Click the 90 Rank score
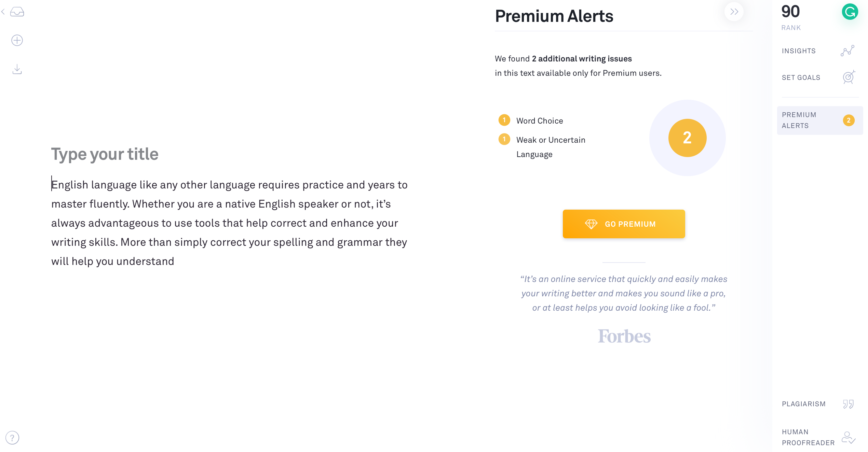The width and height of the screenshot is (868, 452). point(791,17)
